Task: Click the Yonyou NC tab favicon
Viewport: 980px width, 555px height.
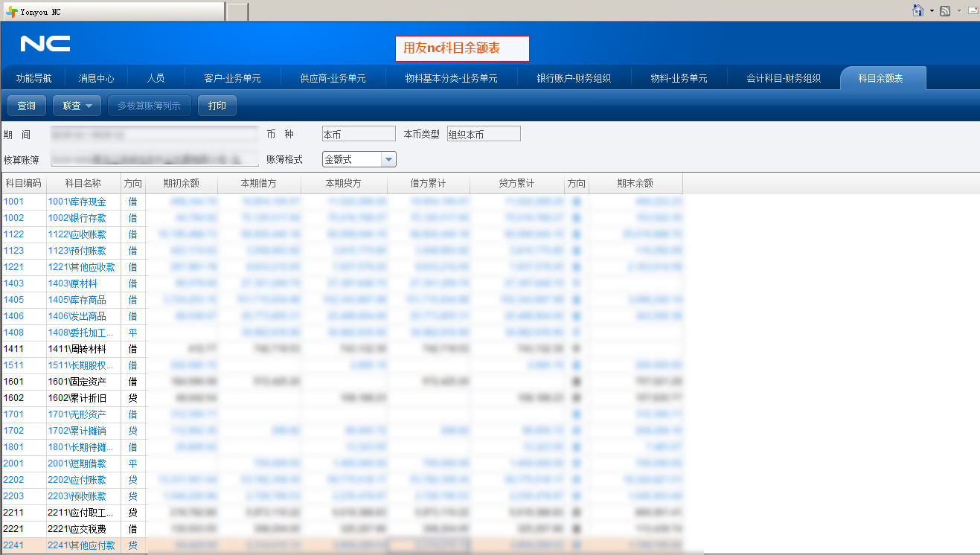Action: (12, 12)
